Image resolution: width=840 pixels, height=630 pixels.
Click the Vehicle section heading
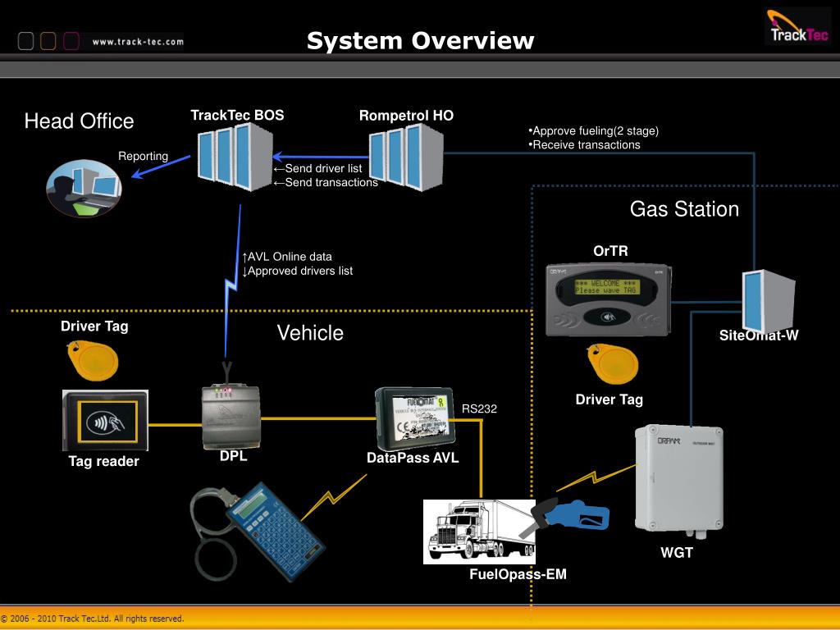pyautogui.click(x=310, y=333)
